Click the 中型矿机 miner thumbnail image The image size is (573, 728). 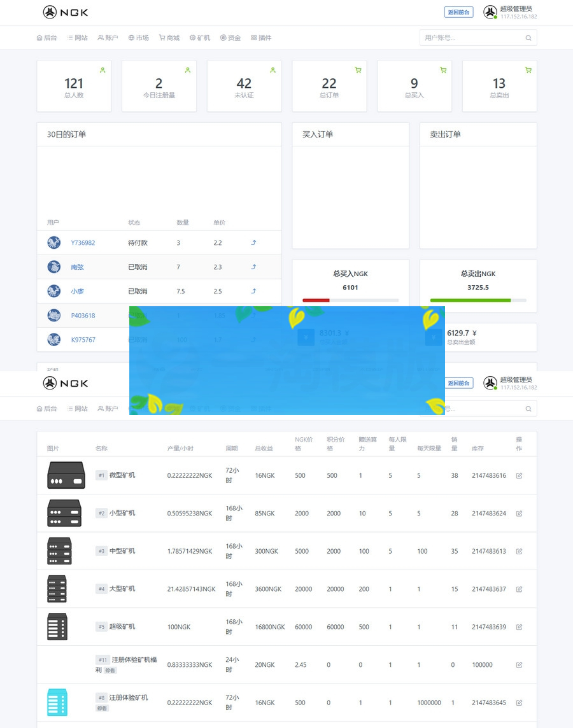pos(59,551)
